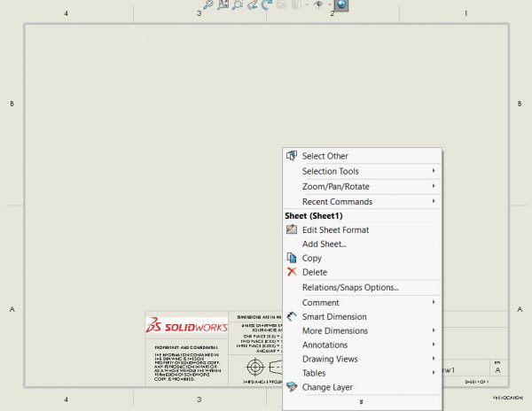The width and height of the screenshot is (532, 411).
Task: Open Relations/Snaps Options...
Action: [x=362, y=287]
